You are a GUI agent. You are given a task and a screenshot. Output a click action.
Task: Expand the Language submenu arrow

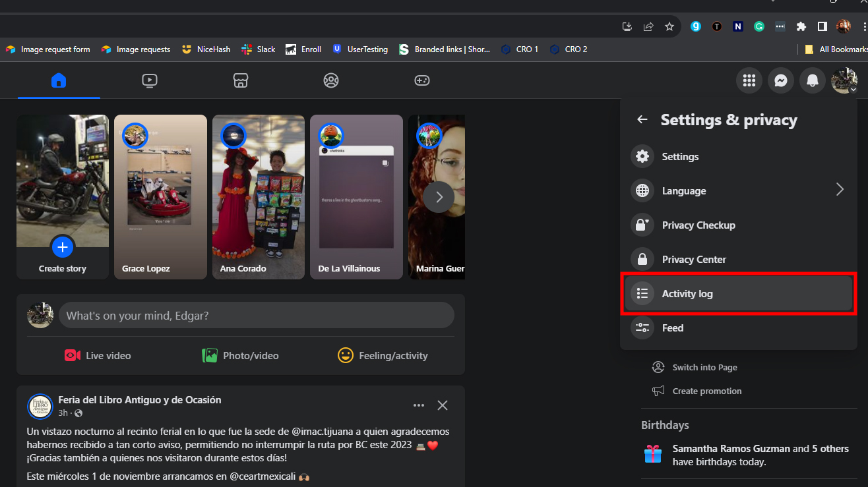[x=840, y=190]
